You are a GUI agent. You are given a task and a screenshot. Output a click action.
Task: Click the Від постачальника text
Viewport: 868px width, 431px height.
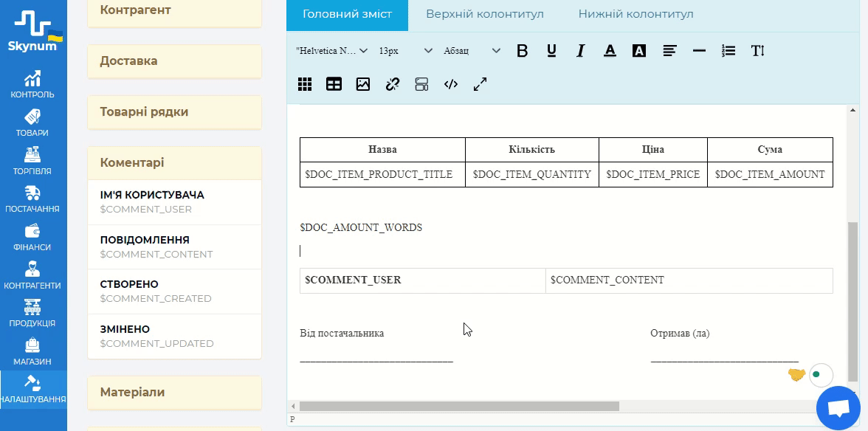tap(342, 333)
